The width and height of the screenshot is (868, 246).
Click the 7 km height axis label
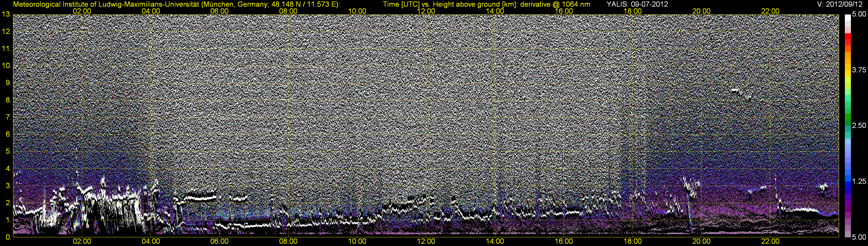[x=8, y=117]
